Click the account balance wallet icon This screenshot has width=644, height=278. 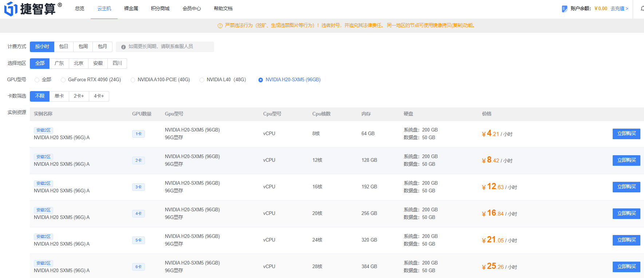[x=564, y=9]
